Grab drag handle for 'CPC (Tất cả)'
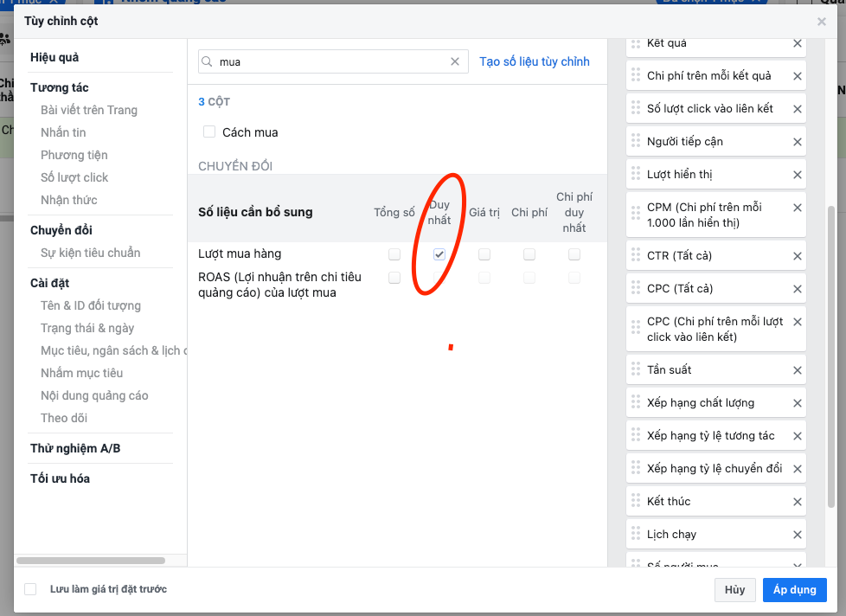Image resolution: width=846 pixels, height=616 pixels. point(636,289)
